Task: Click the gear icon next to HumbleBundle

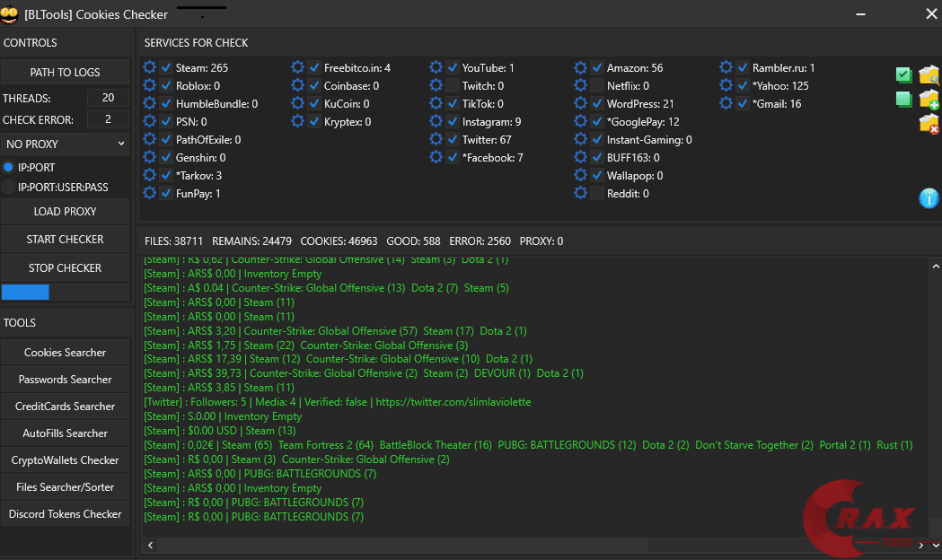Action: point(150,103)
